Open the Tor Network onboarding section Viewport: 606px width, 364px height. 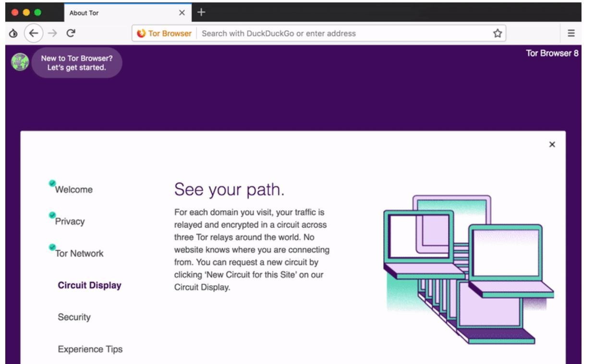click(79, 253)
